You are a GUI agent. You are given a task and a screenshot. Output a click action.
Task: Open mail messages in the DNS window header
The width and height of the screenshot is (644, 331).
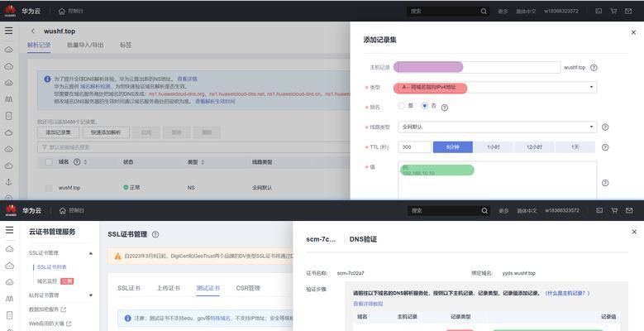[628, 11]
